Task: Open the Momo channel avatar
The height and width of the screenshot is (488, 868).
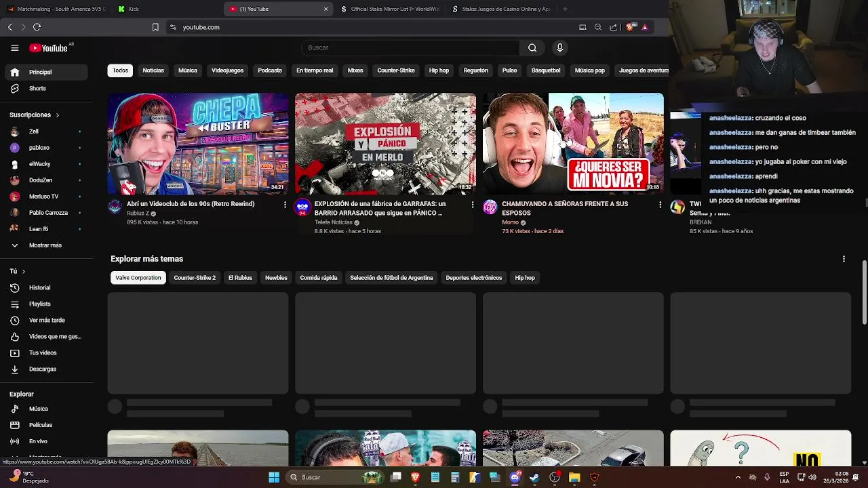Action: tap(490, 207)
